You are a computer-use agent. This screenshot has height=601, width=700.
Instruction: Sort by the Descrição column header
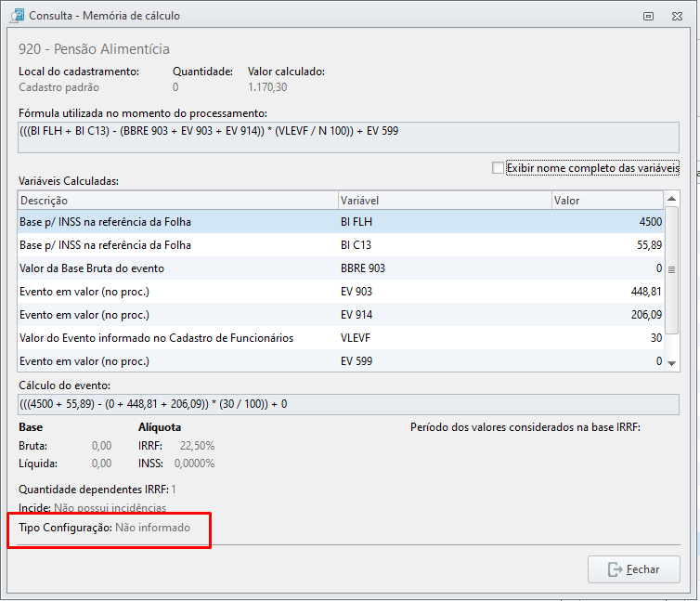tap(177, 201)
